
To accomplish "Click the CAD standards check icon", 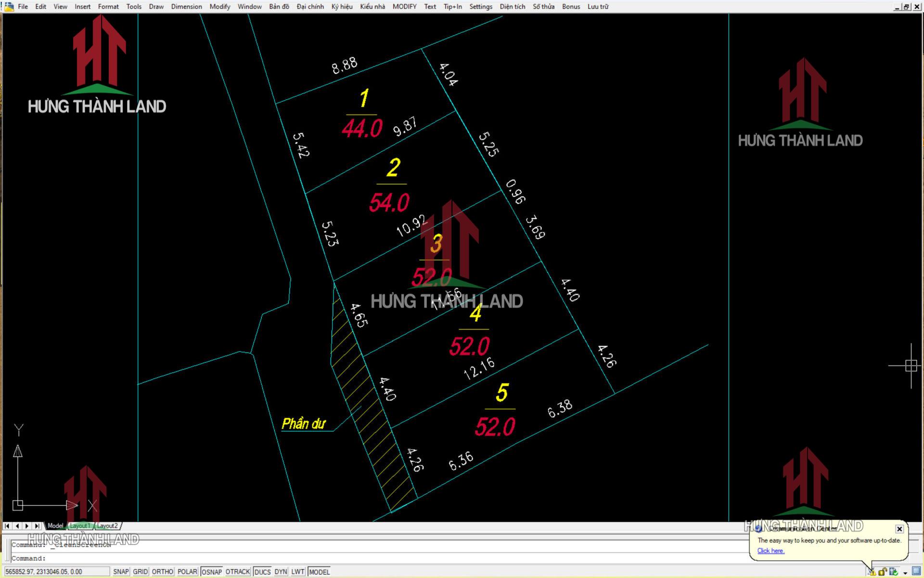I will [894, 572].
